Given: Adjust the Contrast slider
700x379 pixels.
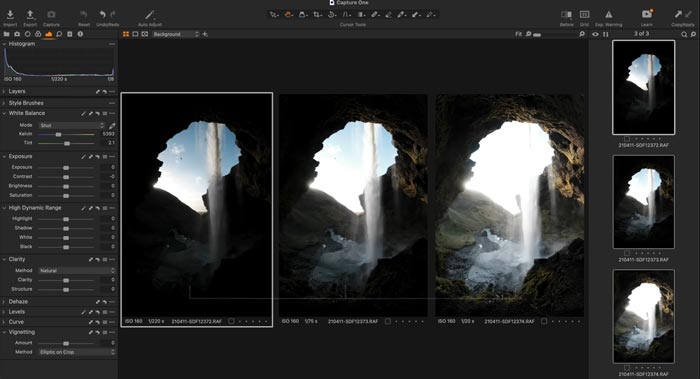Looking at the screenshot, I should tap(66, 177).
